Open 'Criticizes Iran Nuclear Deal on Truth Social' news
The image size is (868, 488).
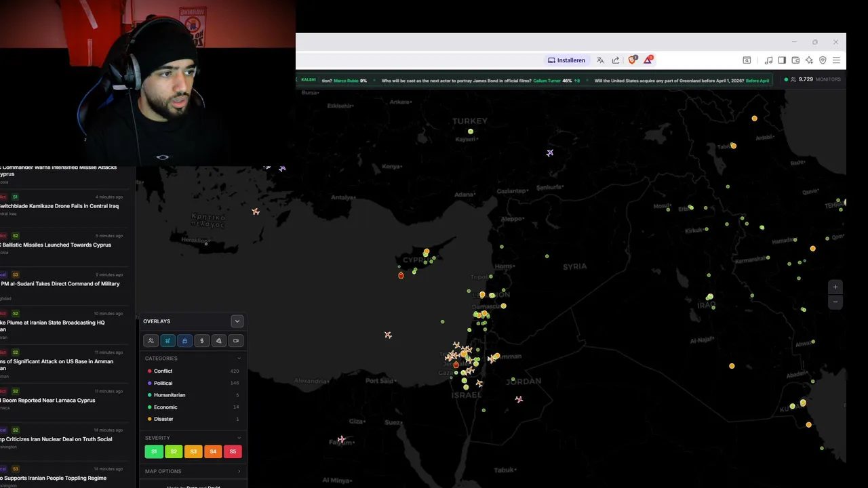pyautogui.click(x=56, y=439)
